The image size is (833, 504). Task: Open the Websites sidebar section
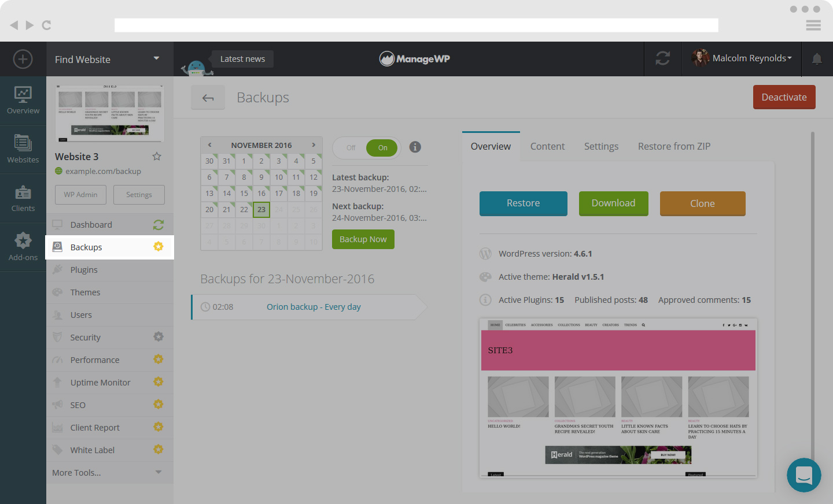[23, 149]
